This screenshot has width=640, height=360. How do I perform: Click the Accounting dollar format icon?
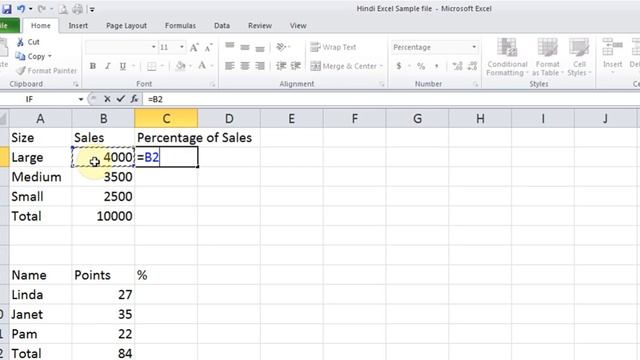[399, 66]
